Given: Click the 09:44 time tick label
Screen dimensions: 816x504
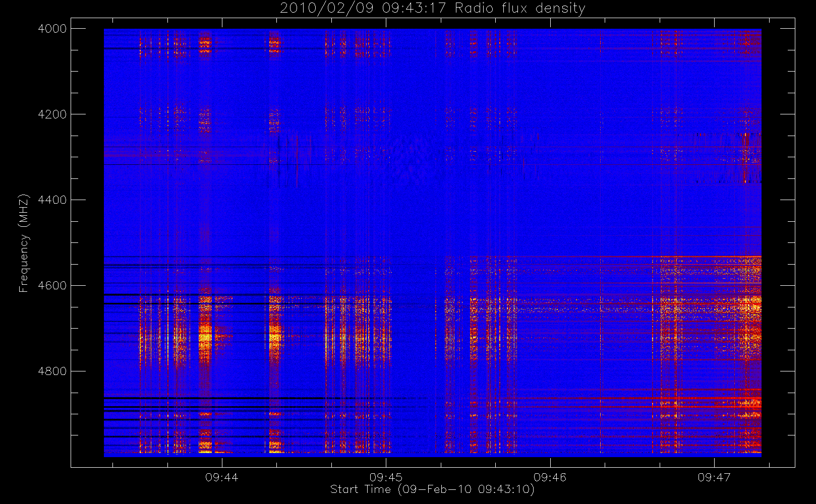Looking at the screenshot, I should pos(221,477).
